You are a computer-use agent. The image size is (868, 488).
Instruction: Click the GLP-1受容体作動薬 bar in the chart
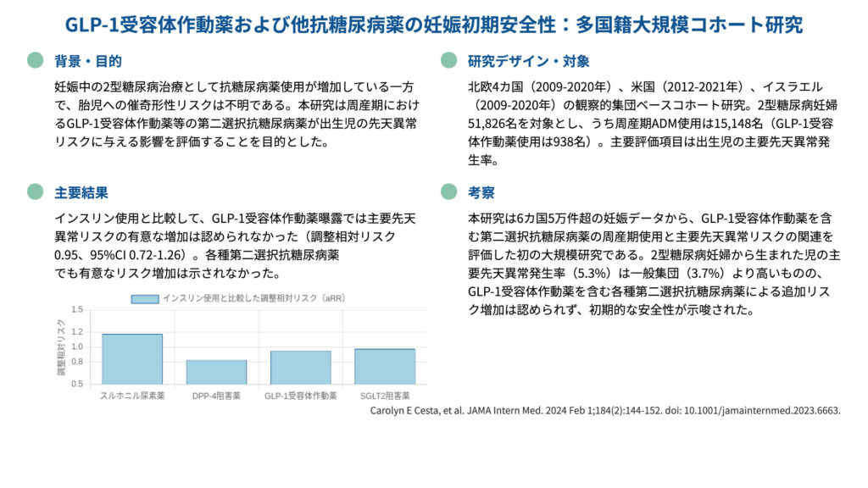click(300, 368)
